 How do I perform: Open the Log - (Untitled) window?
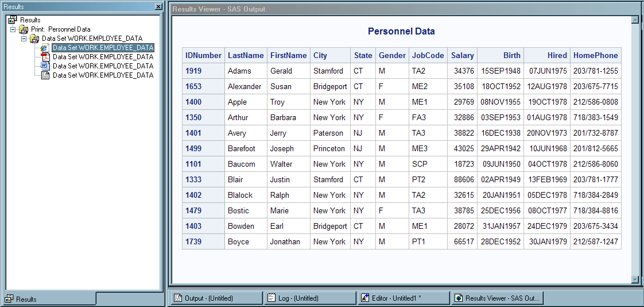[310, 298]
